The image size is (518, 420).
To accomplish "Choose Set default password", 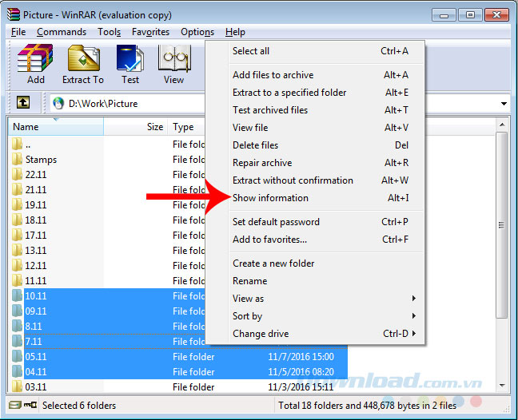I will 276,222.
